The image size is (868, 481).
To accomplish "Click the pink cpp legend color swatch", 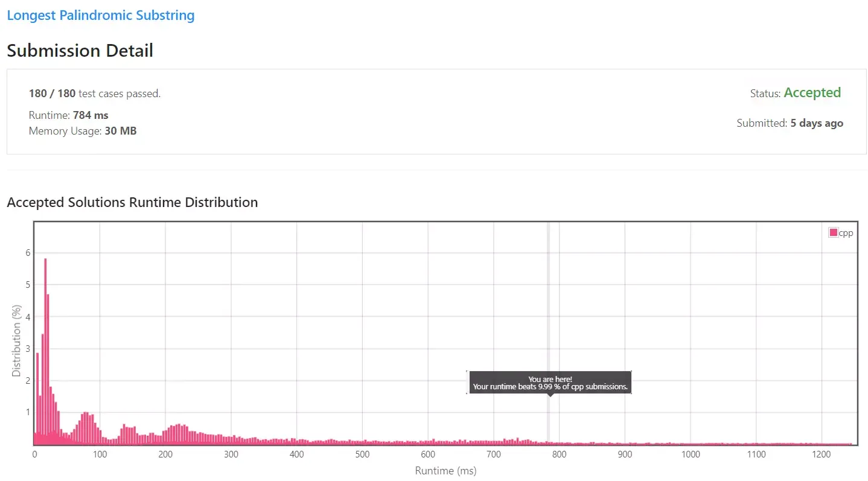I will [x=834, y=232].
